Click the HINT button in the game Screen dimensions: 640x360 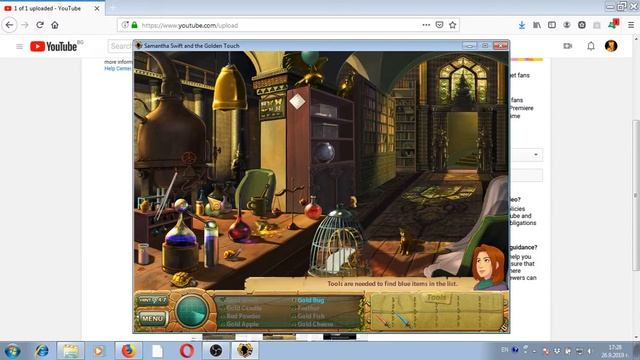152,300
